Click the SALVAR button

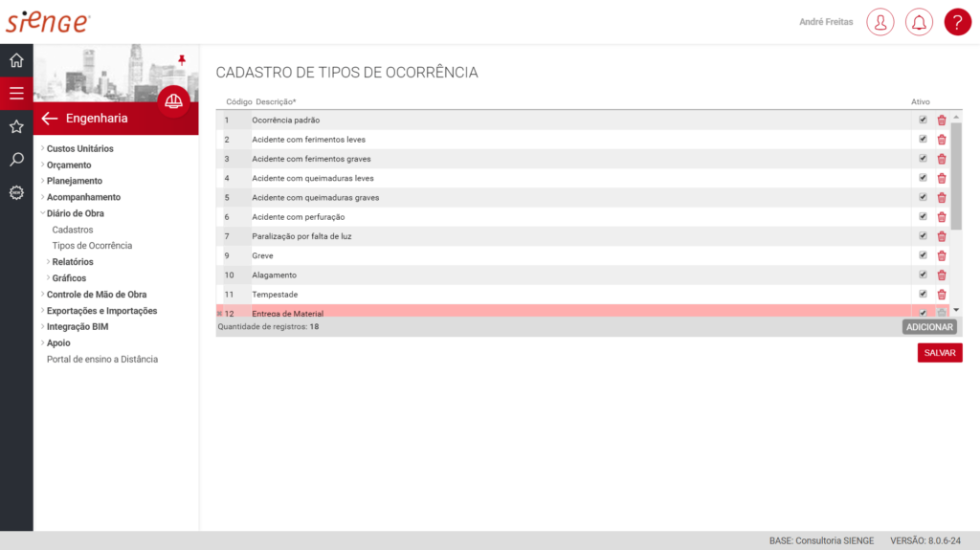coord(939,353)
